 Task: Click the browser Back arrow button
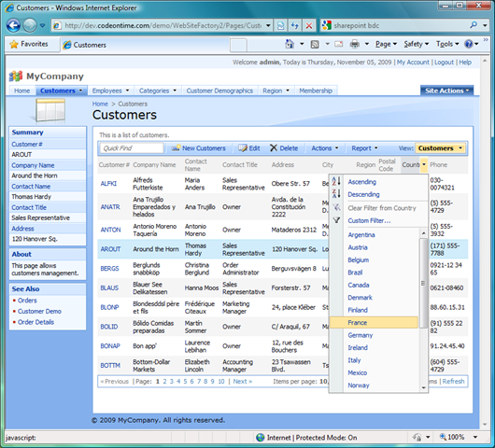click(x=13, y=25)
